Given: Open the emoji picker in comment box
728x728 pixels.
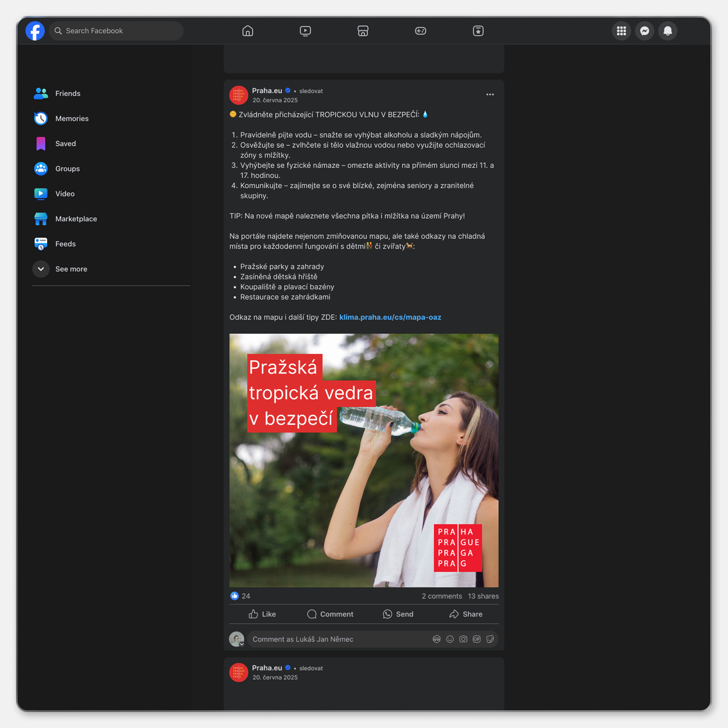Looking at the screenshot, I should pos(450,639).
